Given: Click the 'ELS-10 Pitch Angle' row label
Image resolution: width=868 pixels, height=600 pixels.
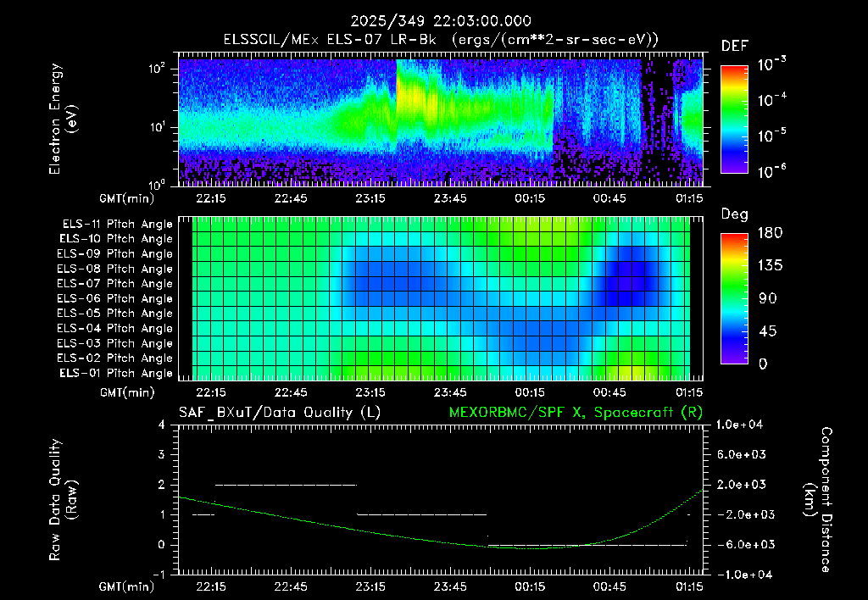Looking at the screenshot, I should [x=116, y=239].
